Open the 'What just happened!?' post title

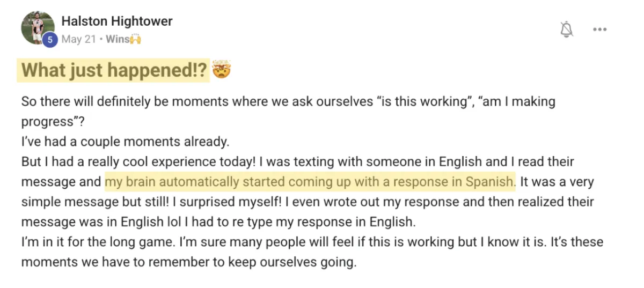(x=114, y=70)
